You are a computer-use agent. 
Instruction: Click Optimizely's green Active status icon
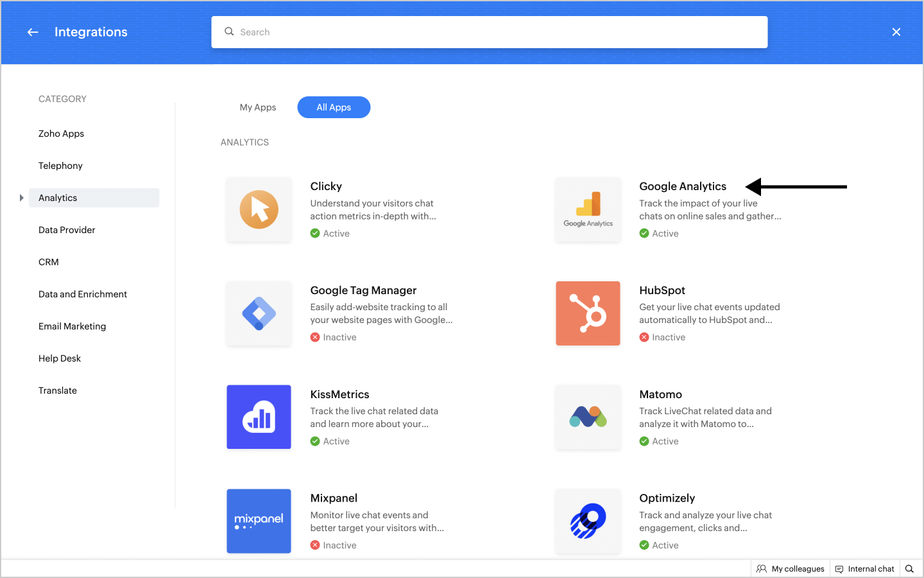(644, 545)
